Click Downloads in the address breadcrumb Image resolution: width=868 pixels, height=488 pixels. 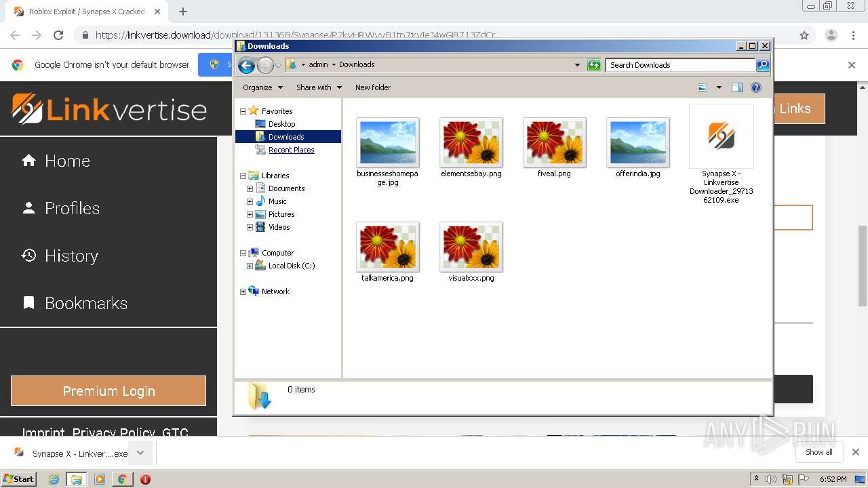357,65
